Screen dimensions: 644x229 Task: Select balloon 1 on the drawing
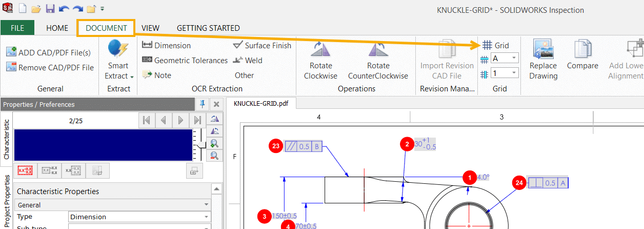pyautogui.click(x=469, y=178)
